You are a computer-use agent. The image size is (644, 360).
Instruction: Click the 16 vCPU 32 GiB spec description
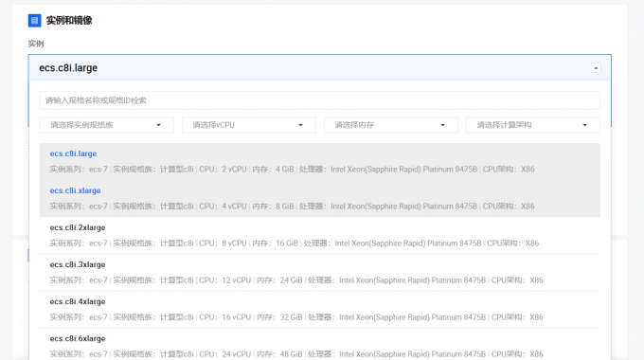[296, 317]
